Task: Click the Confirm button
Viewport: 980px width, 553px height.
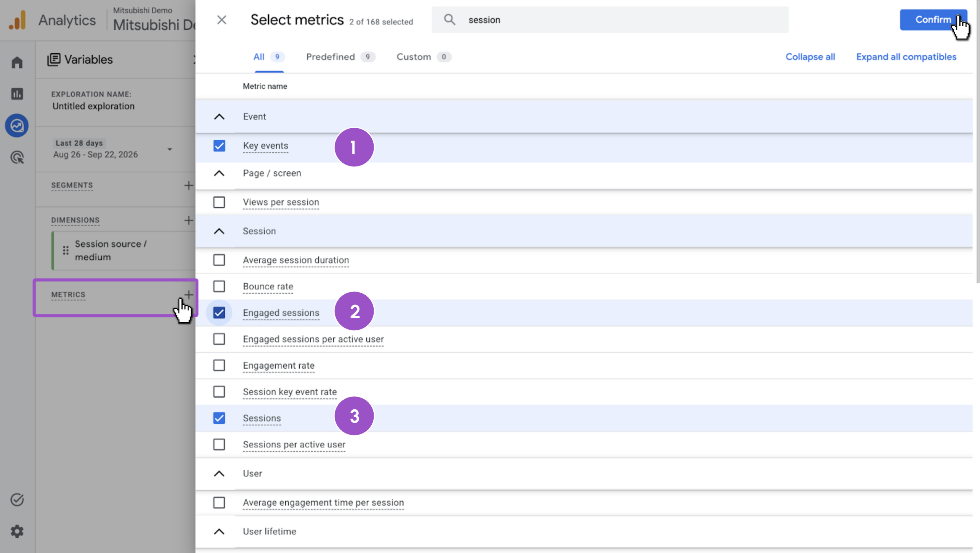Action: pos(933,20)
